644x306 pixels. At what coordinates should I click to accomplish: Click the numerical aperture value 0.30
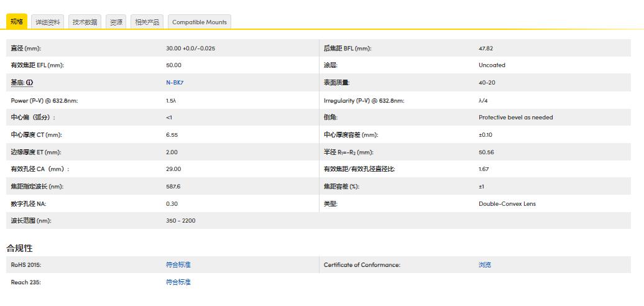(172, 204)
